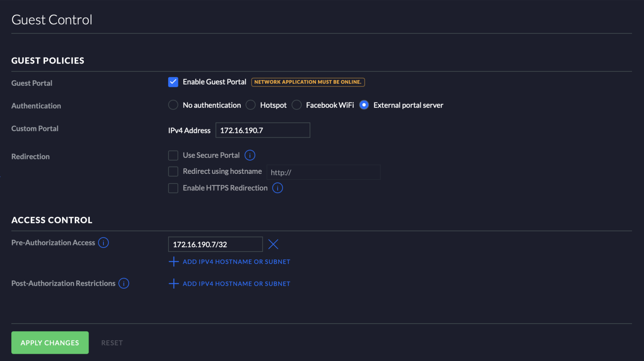The height and width of the screenshot is (361, 644).
Task: Click the Pre-Authorization subnet input field
Action: (215, 244)
